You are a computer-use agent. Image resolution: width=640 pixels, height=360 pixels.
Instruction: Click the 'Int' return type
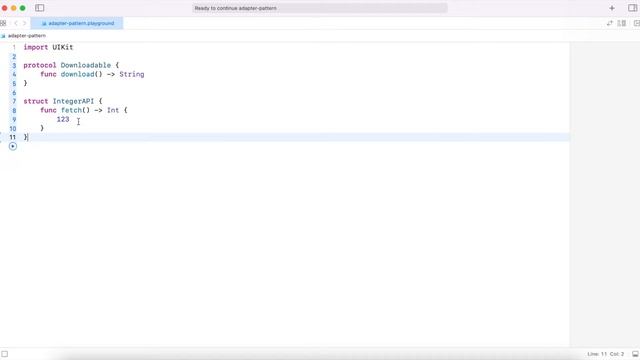pos(113,110)
